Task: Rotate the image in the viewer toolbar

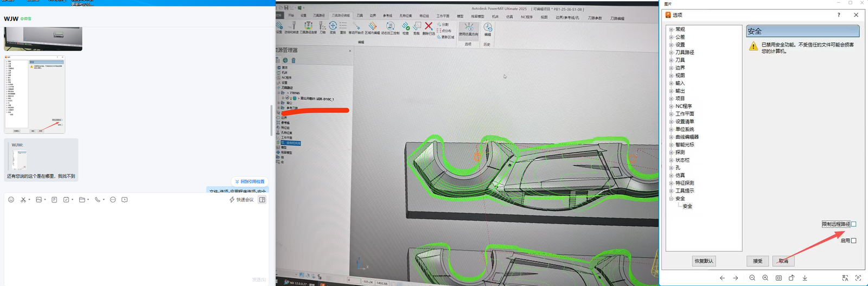Action: coord(792,278)
